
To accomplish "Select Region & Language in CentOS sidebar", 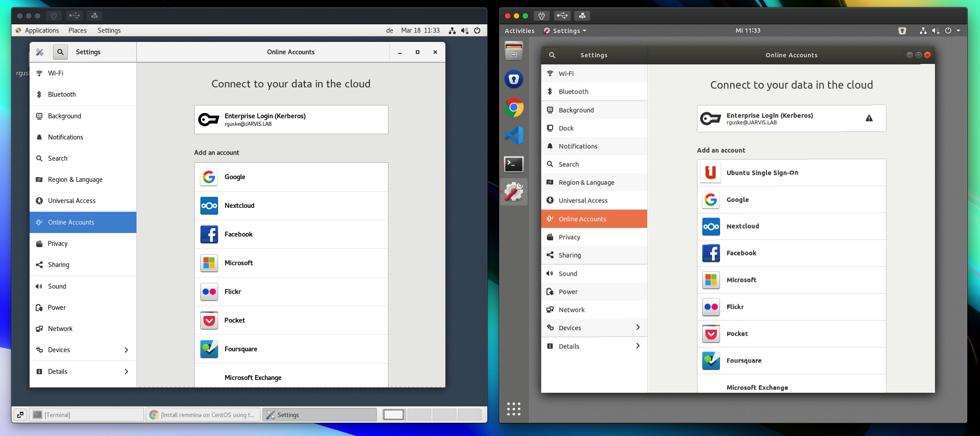I will [83, 180].
